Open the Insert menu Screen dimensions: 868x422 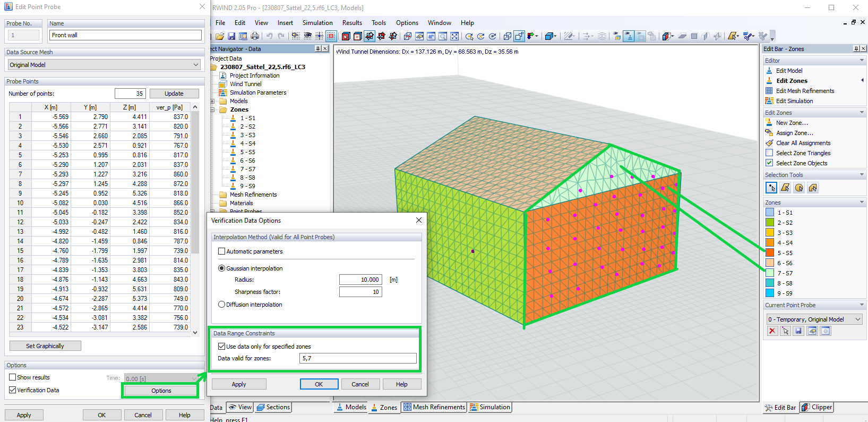click(285, 23)
